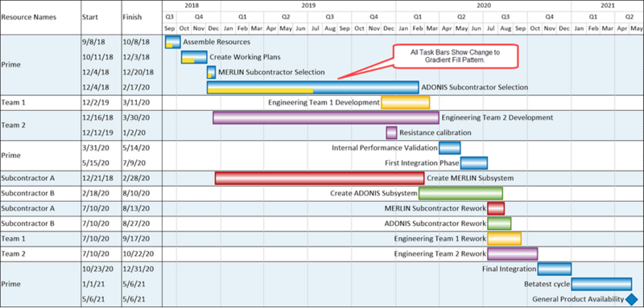Select the Internal Performance Validation label
644x308 pixels.
point(385,148)
